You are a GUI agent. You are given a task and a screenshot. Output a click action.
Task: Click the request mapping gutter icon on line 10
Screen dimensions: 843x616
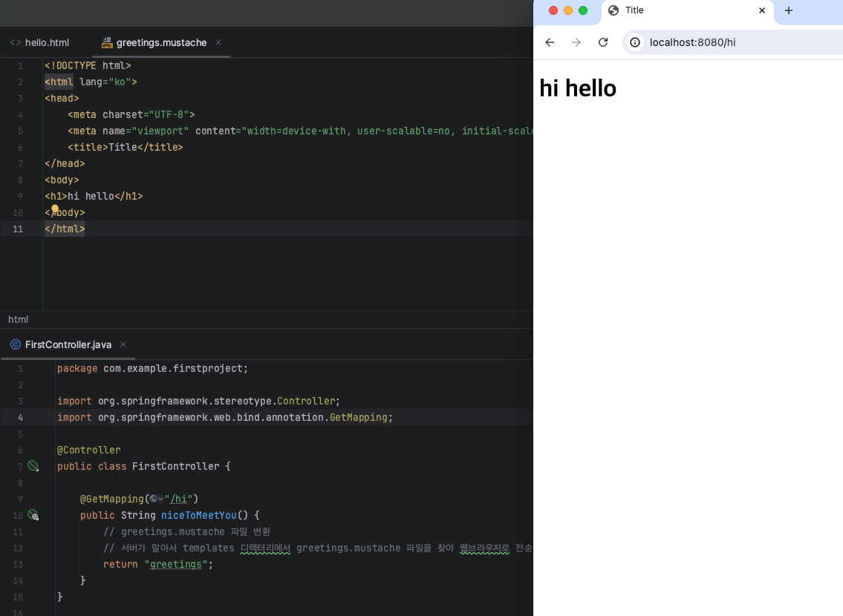click(x=33, y=515)
